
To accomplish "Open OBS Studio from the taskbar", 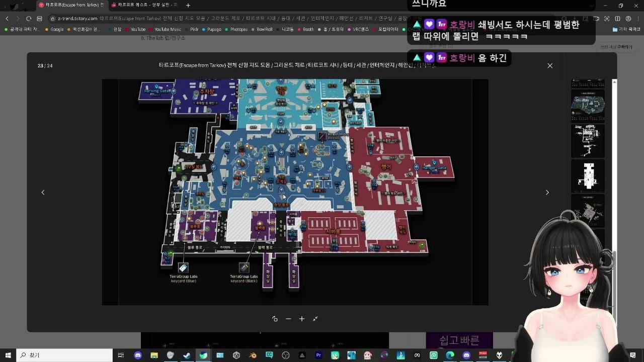I will click(286, 355).
